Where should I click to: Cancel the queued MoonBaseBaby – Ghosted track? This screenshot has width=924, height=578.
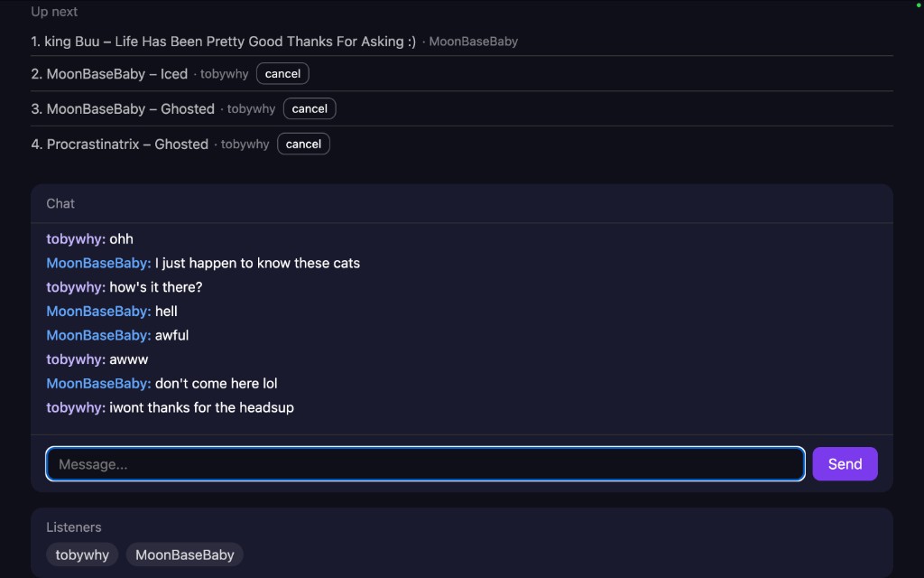click(310, 109)
